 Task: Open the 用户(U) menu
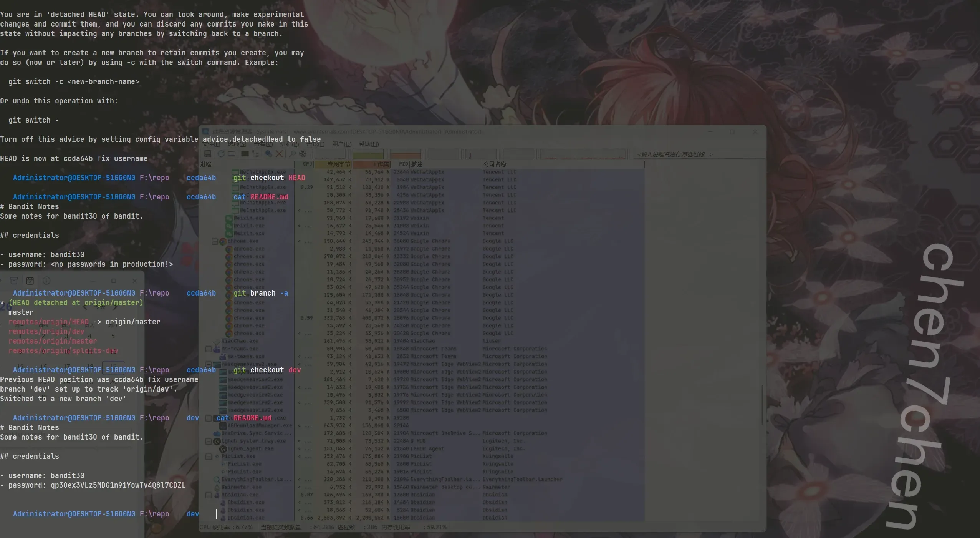tap(342, 144)
